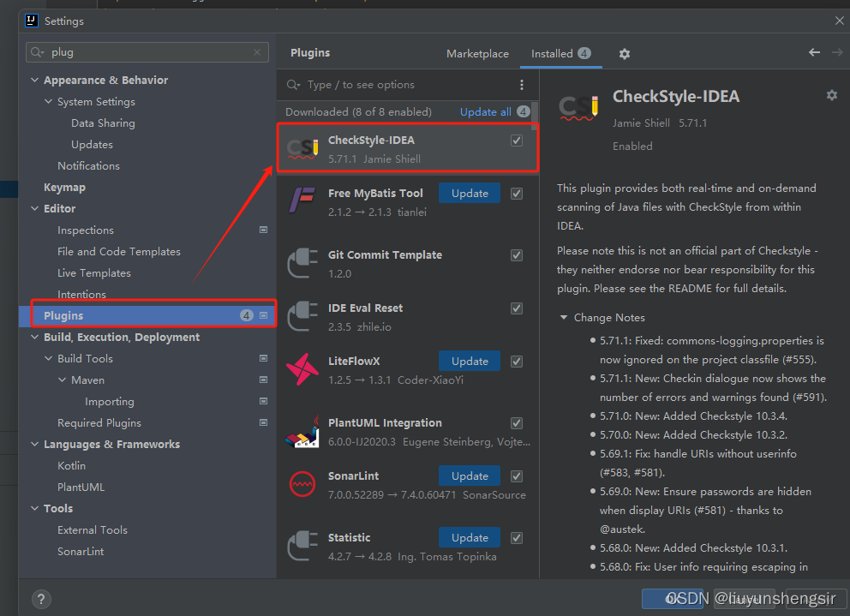The width and height of the screenshot is (850, 616).
Task: Open External Tools settings
Action: [93, 529]
